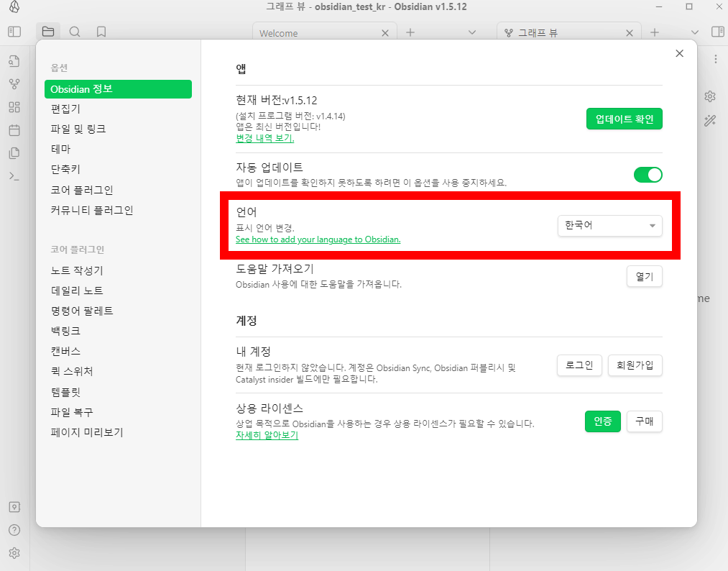Open 퀵 스위처 plugin settings
The width and height of the screenshot is (728, 571).
point(118,371)
